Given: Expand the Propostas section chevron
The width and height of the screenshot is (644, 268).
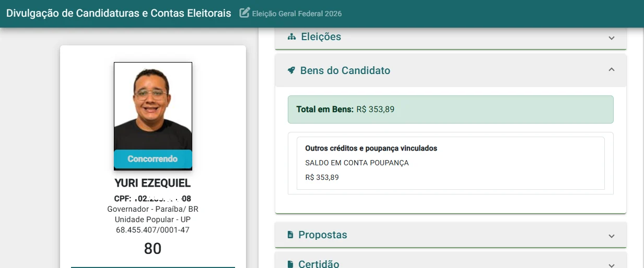Looking at the screenshot, I should [x=612, y=236].
